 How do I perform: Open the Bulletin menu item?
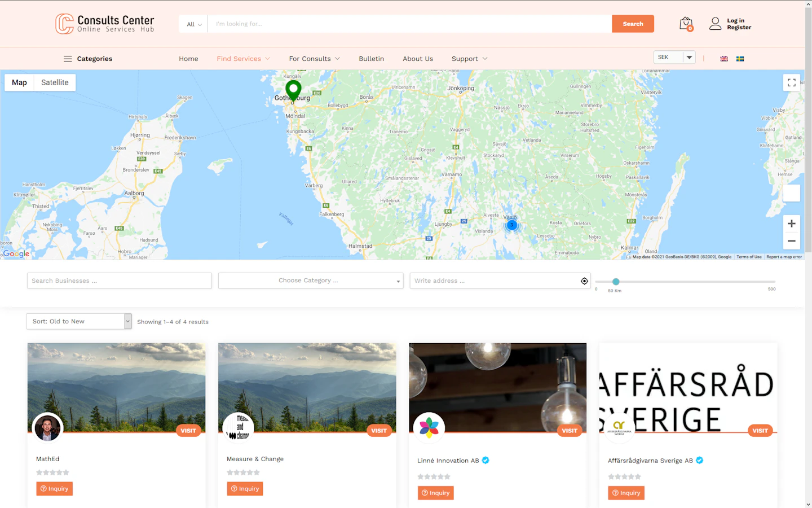[371, 59]
